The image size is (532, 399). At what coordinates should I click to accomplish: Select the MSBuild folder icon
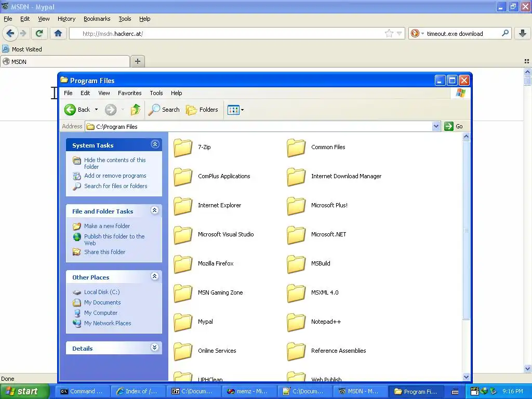tap(296, 263)
